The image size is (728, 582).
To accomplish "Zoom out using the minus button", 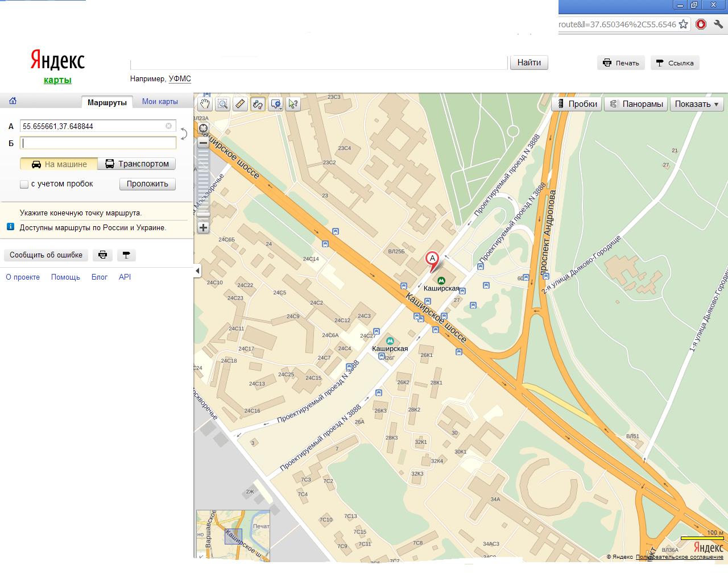I will pyautogui.click(x=203, y=143).
